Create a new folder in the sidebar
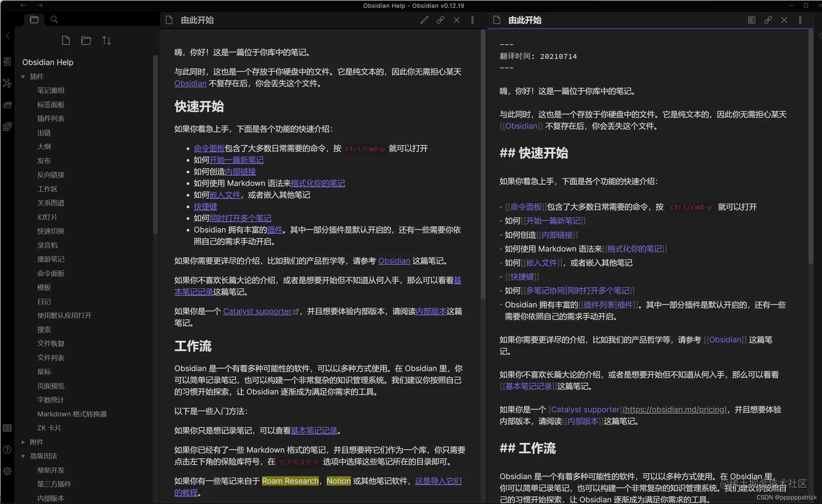The image size is (822, 504). coord(86,40)
